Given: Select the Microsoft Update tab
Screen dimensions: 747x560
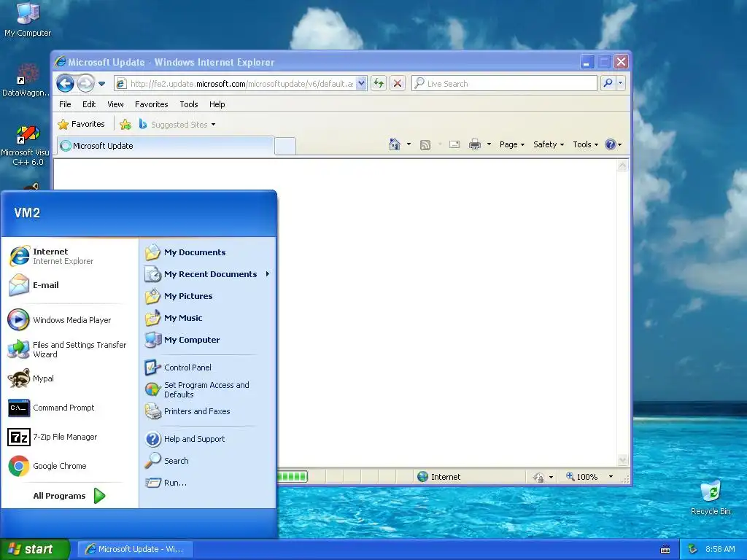Looking at the screenshot, I should tap(166, 146).
